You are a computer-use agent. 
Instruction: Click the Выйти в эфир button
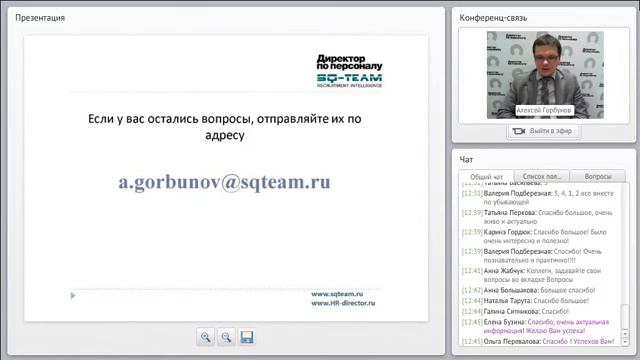(x=543, y=131)
